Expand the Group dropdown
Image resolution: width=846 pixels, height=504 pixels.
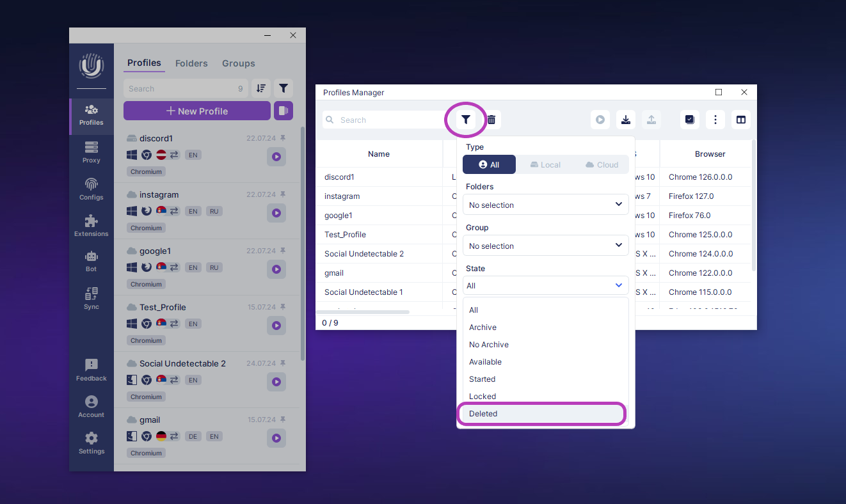pos(545,246)
